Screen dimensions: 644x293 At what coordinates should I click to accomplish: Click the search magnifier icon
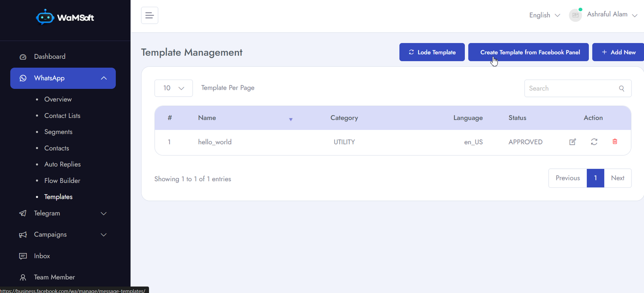[622, 88]
